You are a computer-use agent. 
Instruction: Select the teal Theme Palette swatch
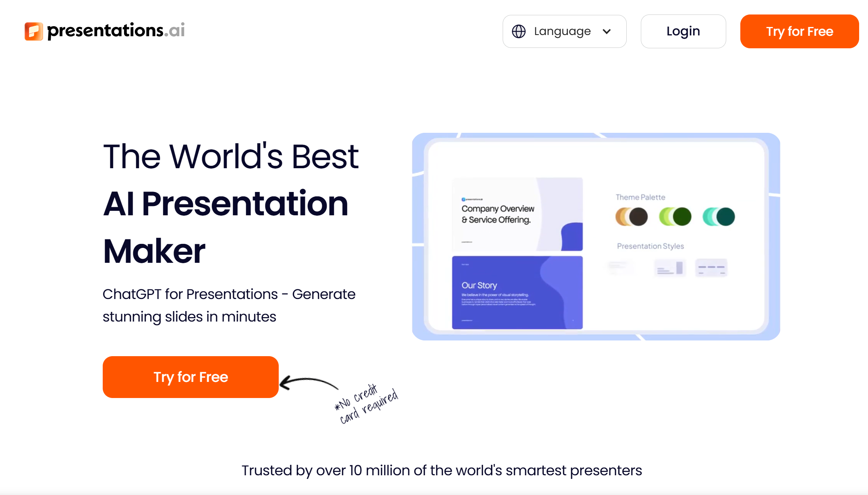(718, 216)
